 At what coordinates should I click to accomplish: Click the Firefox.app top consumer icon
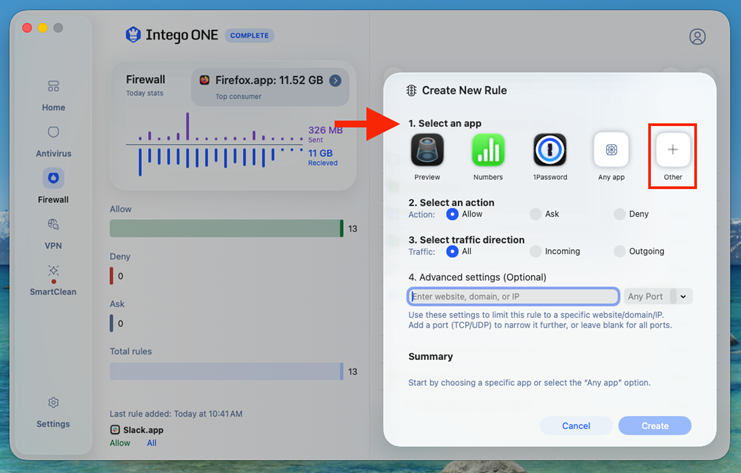click(204, 80)
